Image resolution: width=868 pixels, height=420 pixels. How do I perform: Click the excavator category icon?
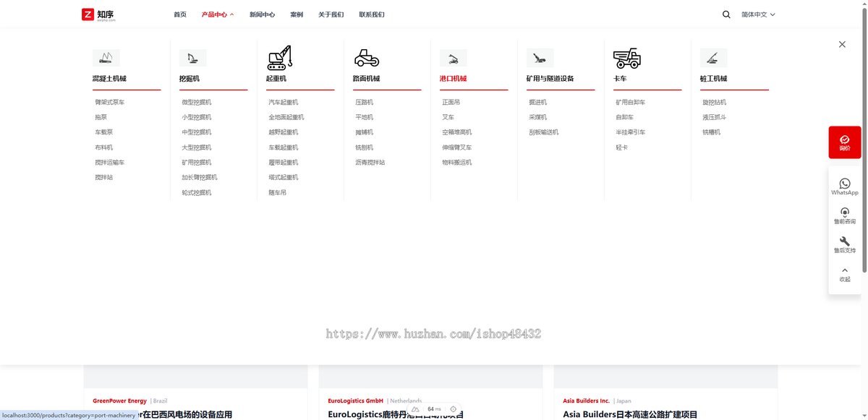pyautogui.click(x=192, y=58)
